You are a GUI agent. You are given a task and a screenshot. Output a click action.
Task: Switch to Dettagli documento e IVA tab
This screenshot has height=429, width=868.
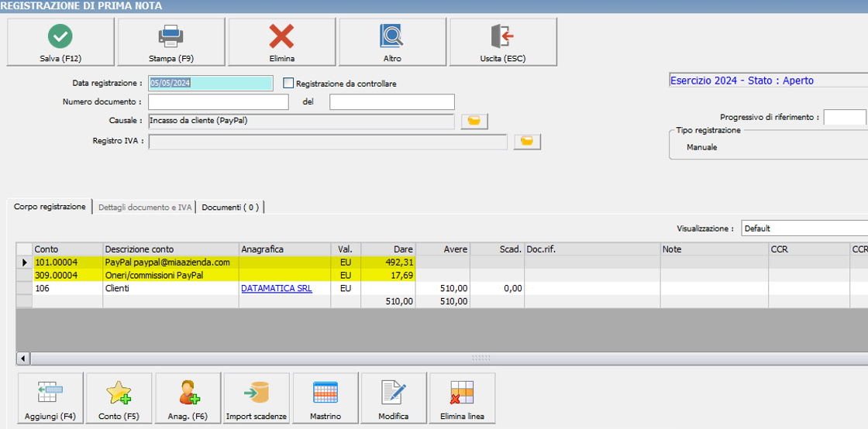(144, 208)
